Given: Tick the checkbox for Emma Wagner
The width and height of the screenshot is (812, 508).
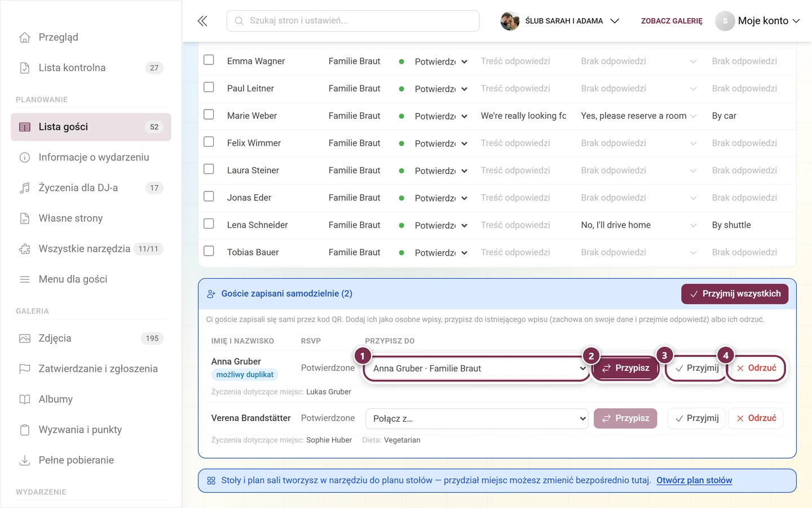Looking at the screenshot, I should click(x=209, y=60).
